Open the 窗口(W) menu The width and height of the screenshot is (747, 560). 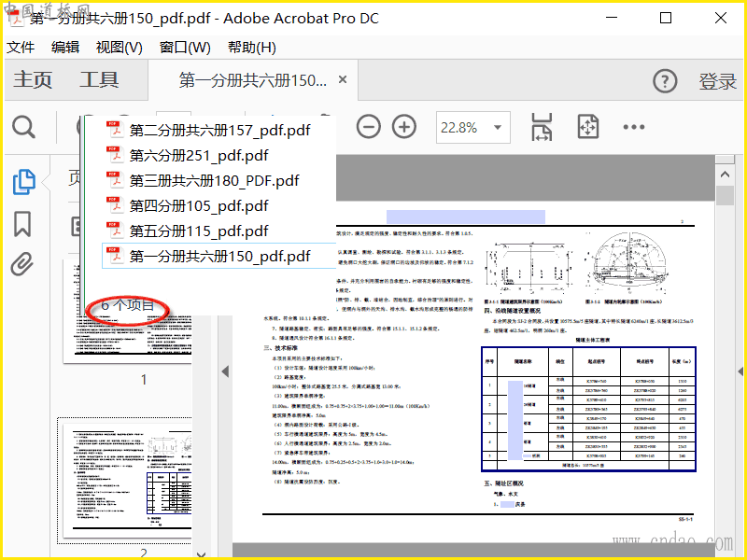coord(185,48)
